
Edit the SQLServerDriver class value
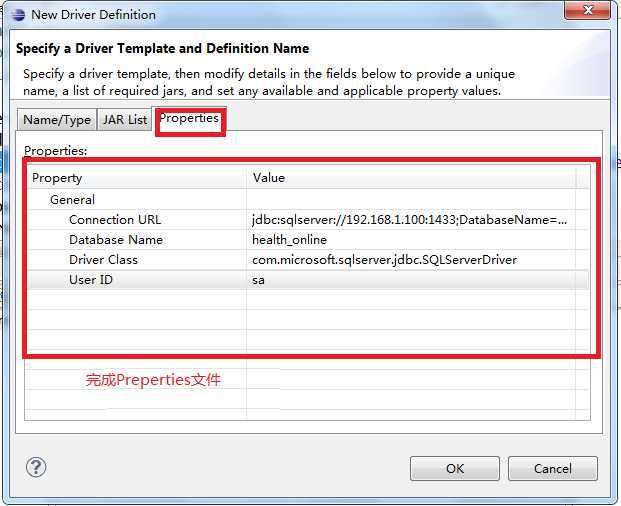pyautogui.click(x=385, y=260)
